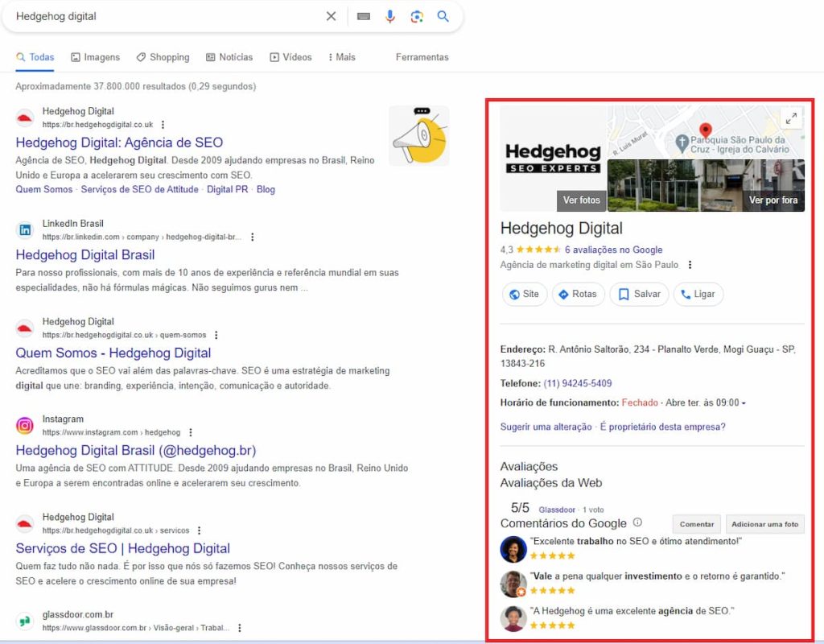Screen dimensions: 824x644
Task: Click the Comentar review button
Action: pos(696,523)
